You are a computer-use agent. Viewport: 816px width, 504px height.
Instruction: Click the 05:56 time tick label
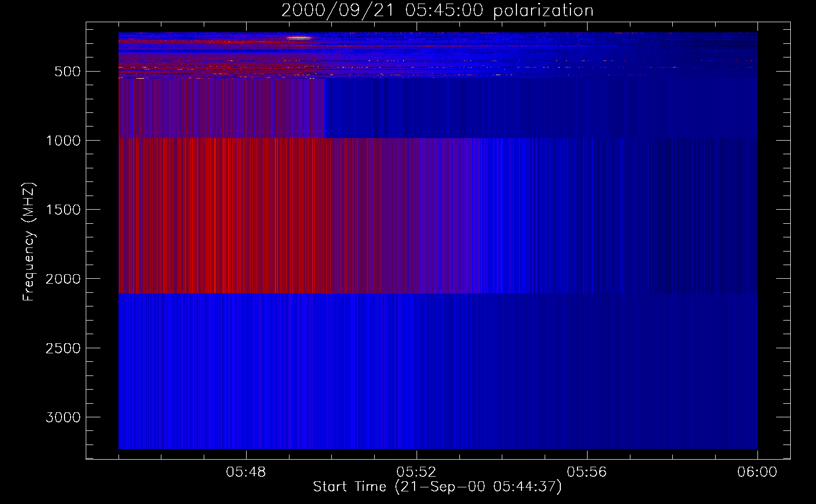pos(587,472)
